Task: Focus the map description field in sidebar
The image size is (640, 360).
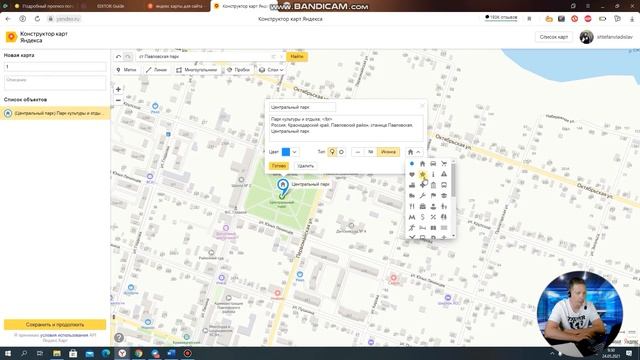Action: pos(55,83)
